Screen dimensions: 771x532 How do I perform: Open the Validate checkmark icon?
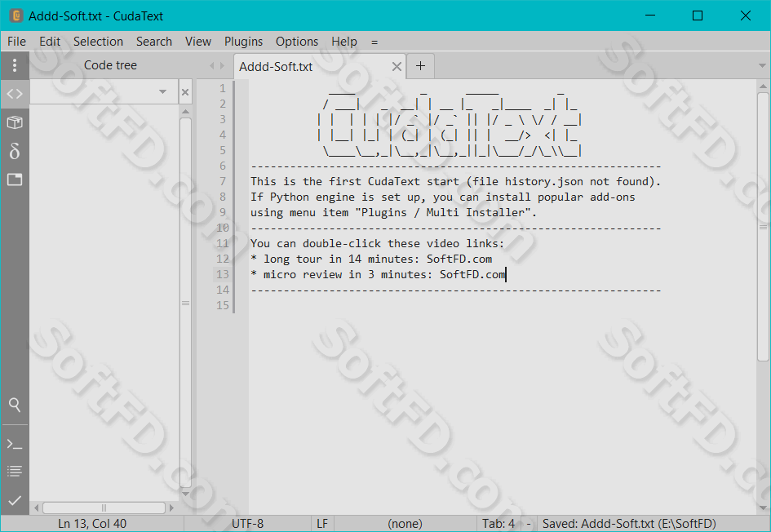tap(15, 500)
